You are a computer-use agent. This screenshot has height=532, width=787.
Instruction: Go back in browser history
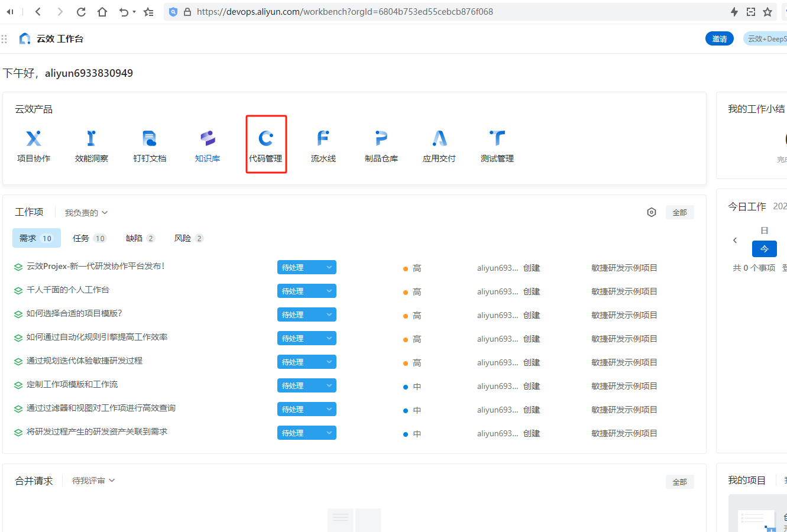(38, 12)
